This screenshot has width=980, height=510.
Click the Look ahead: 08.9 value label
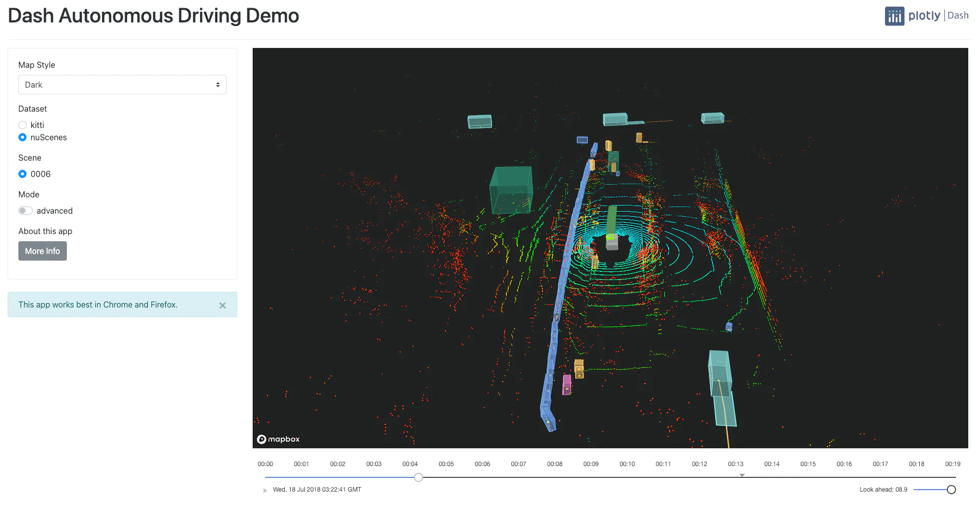[x=884, y=490]
